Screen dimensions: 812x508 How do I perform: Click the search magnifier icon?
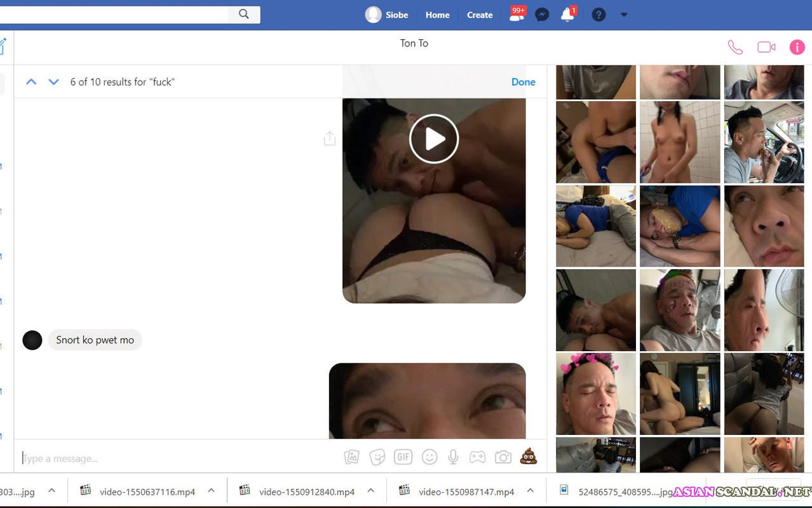244,14
